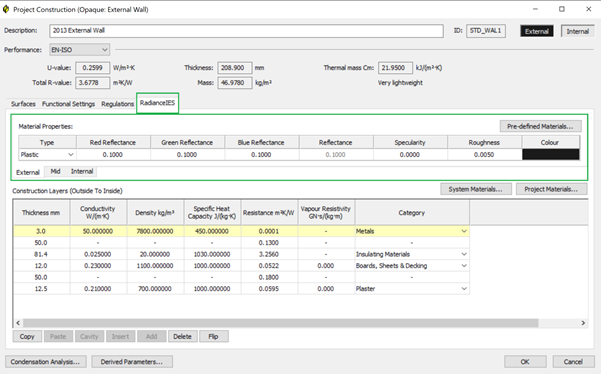Click density value 700.000000

point(155,289)
